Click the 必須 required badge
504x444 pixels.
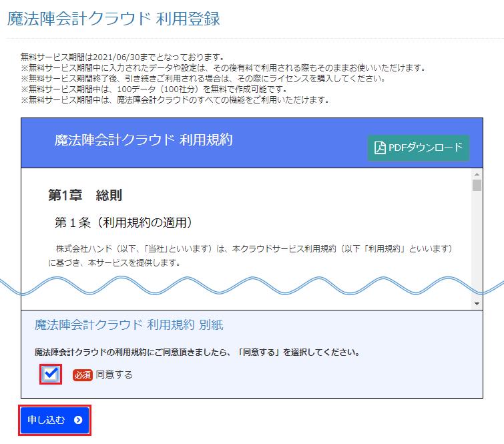83,375
